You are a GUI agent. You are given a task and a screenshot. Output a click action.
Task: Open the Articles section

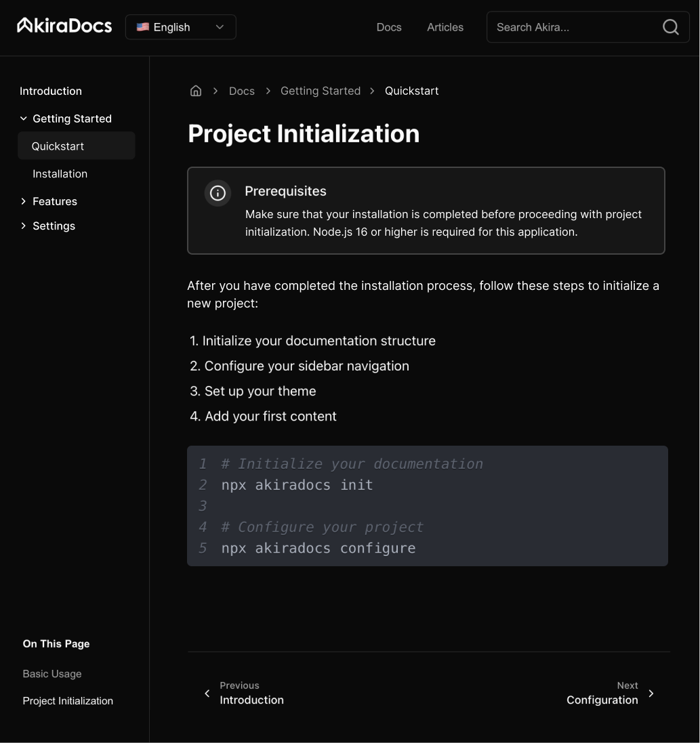445,27
